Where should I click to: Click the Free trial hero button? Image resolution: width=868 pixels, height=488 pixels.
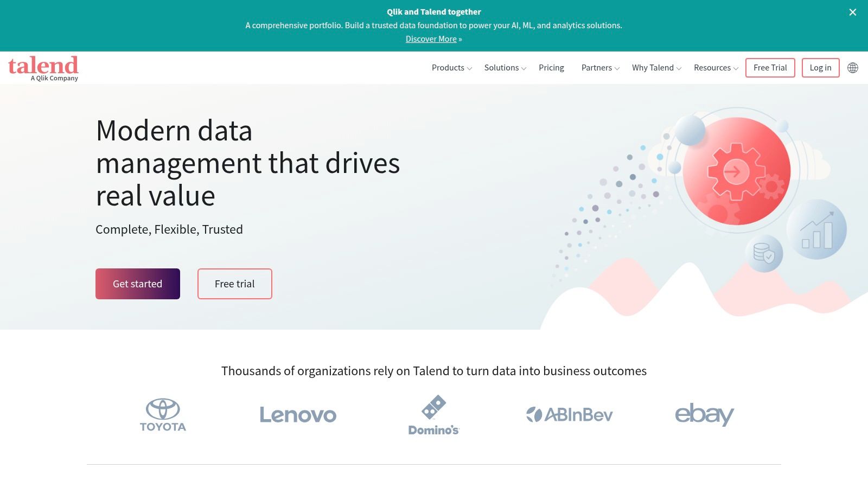[234, 284]
